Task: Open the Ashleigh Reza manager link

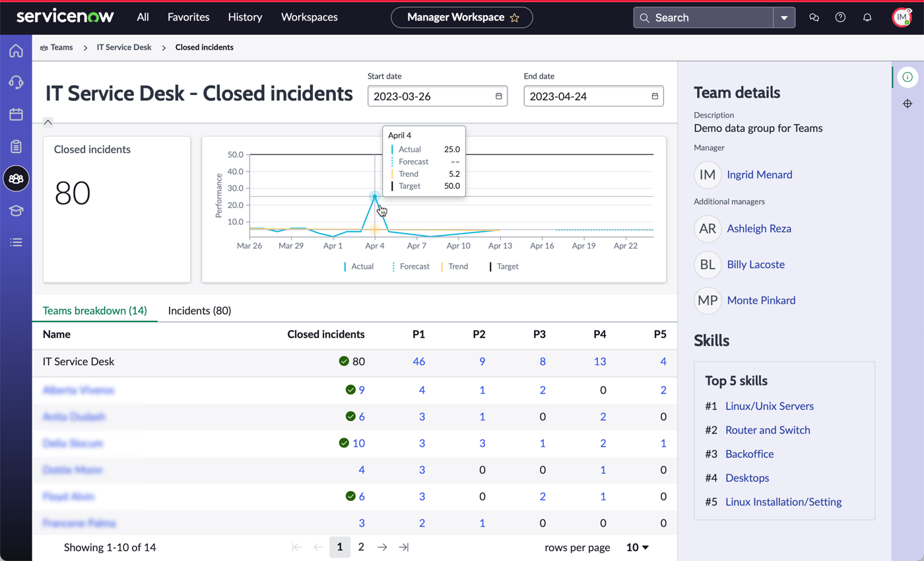Action: [759, 229]
